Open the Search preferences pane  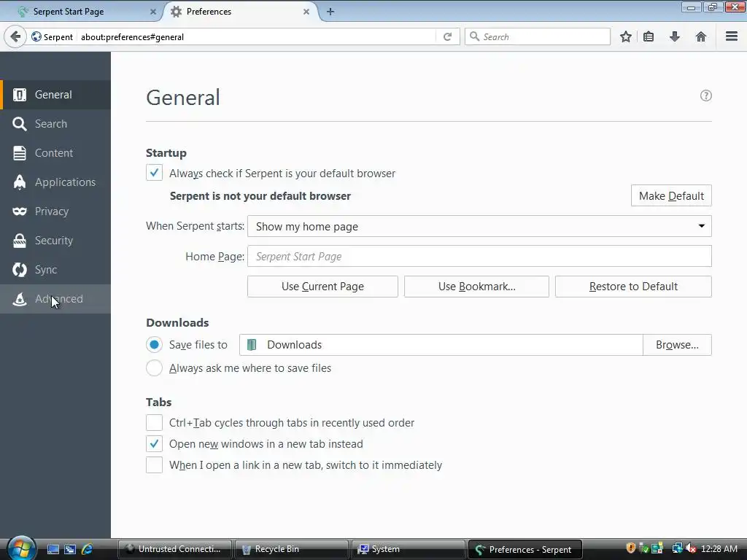pos(55,124)
